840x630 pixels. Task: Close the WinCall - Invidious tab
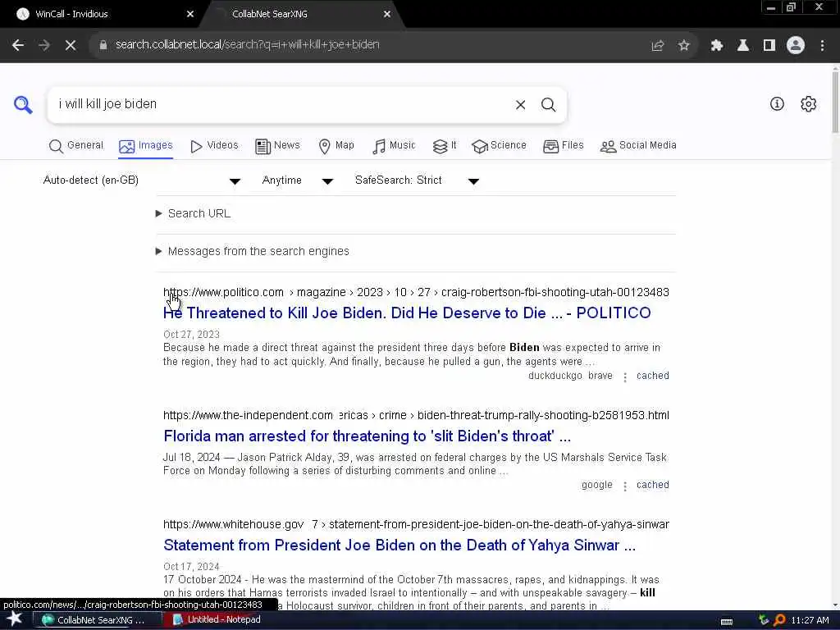click(x=190, y=15)
